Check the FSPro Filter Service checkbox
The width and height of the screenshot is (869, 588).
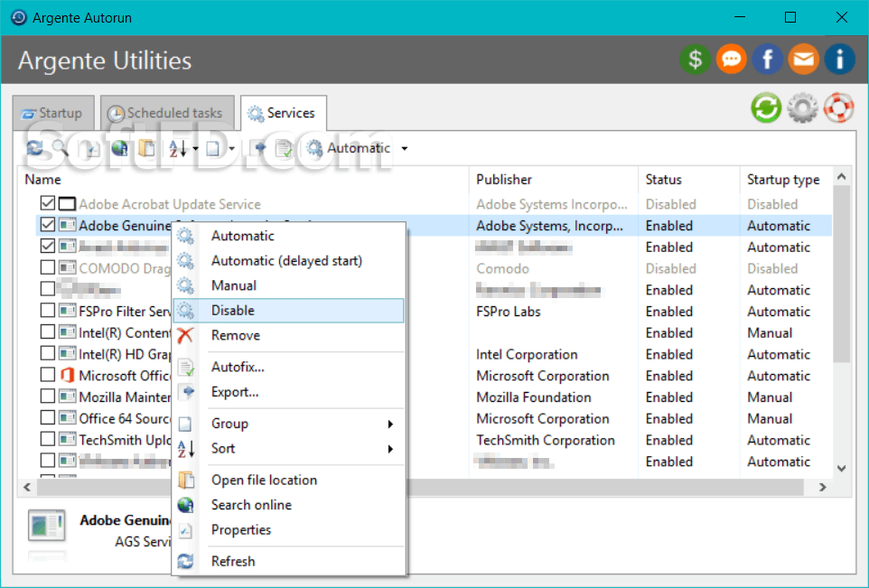[x=48, y=311]
